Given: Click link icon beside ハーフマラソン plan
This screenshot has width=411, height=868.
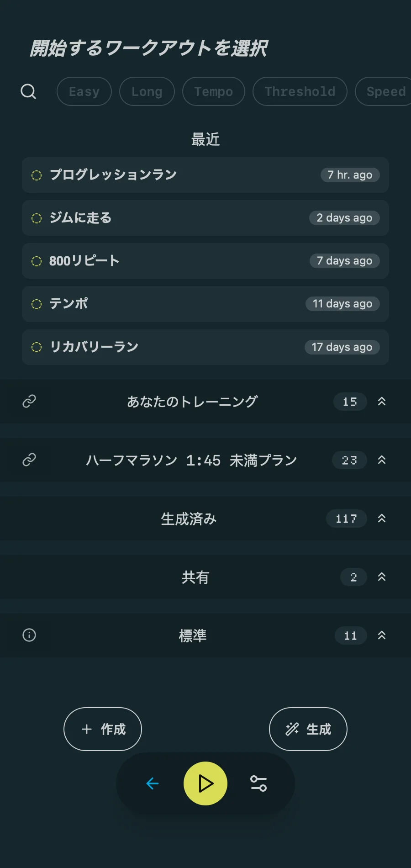Looking at the screenshot, I should pos(29,460).
